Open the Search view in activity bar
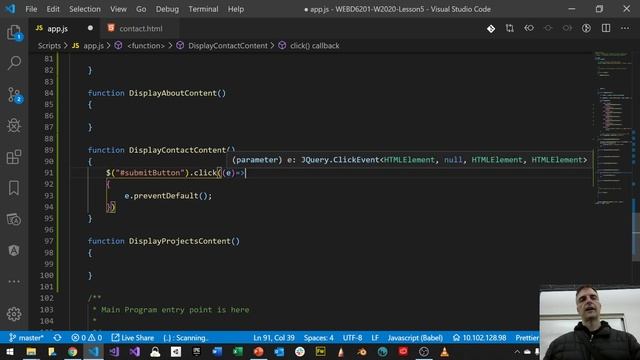Viewport: 640px width, 360px height. 14,63
